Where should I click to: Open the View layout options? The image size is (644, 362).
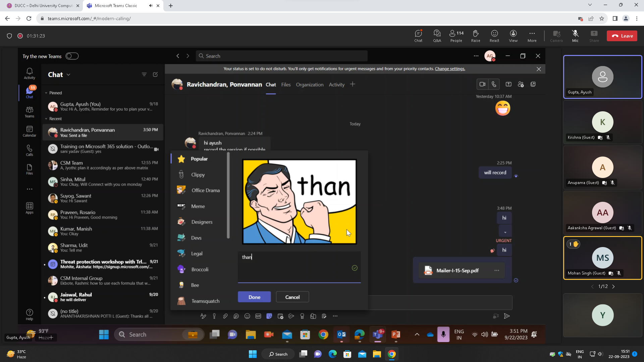click(513, 36)
